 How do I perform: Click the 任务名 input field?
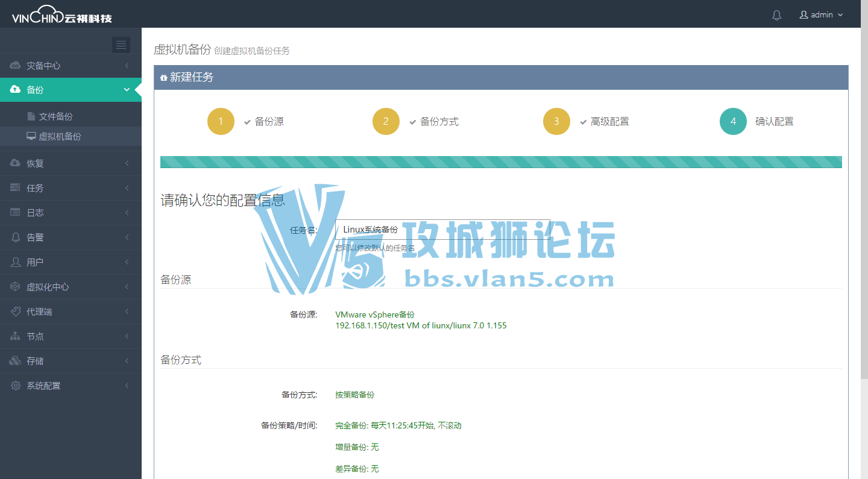pos(442,230)
